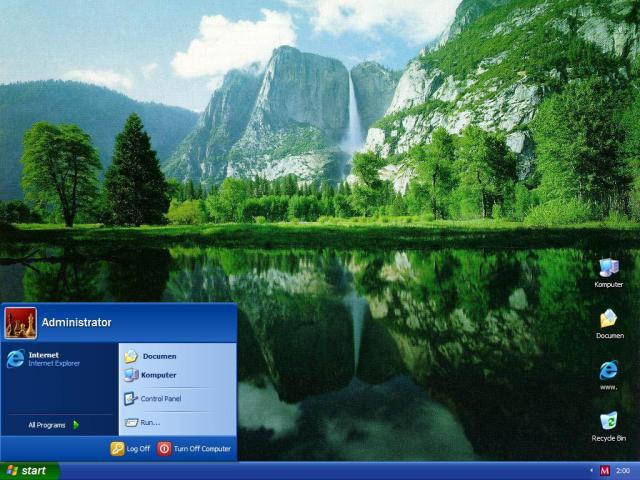The width and height of the screenshot is (640, 480).
Task: Open Documen in the Start menu
Action: tap(150, 356)
